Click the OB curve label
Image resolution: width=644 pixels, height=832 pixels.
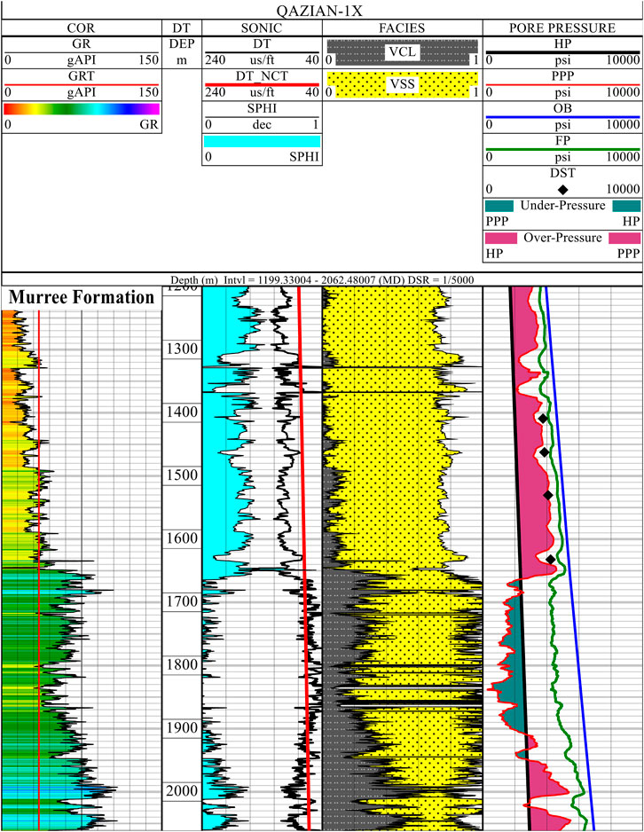click(562, 108)
